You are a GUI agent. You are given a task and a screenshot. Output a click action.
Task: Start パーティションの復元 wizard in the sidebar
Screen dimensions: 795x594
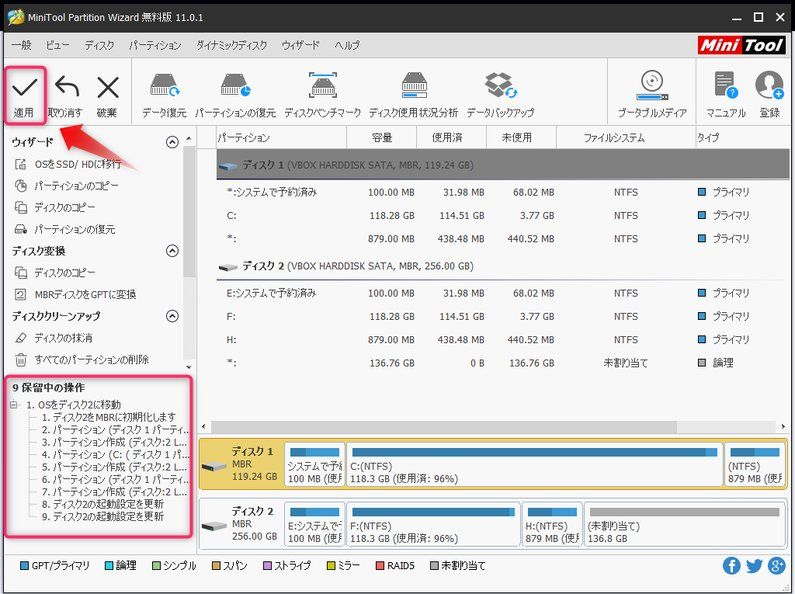(65, 230)
